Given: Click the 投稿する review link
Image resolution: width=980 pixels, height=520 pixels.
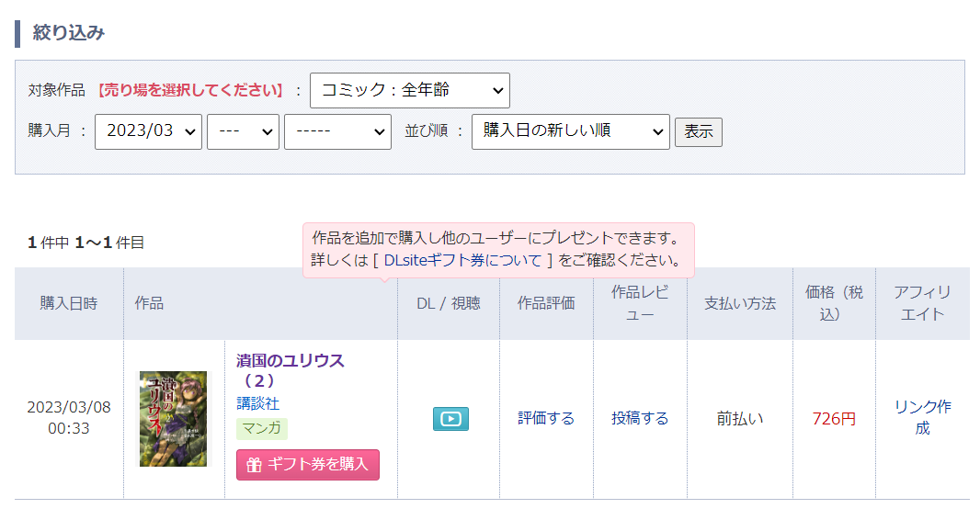Looking at the screenshot, I should coord(640,418).
